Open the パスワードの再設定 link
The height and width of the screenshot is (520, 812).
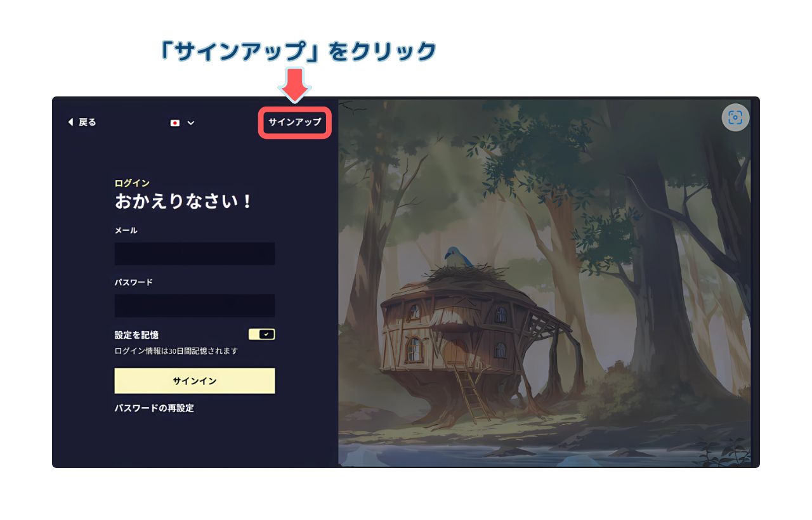tap(154, 408)
